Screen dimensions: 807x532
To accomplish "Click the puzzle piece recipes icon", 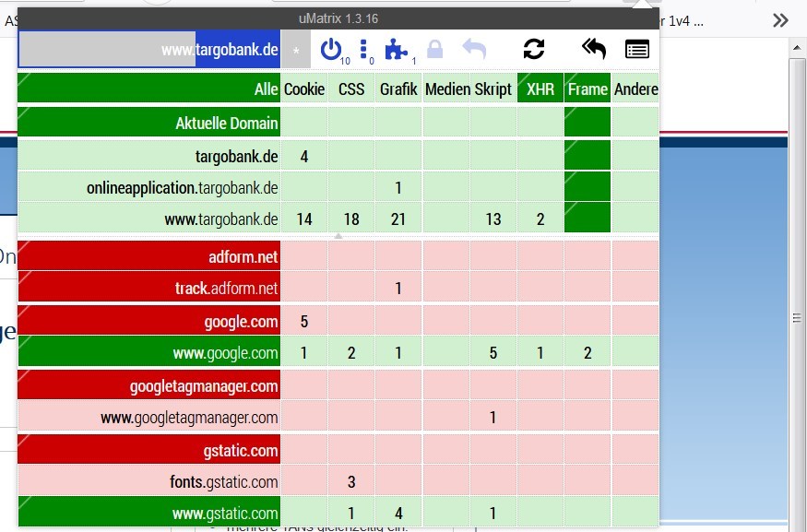I will [x=396, y=50].
